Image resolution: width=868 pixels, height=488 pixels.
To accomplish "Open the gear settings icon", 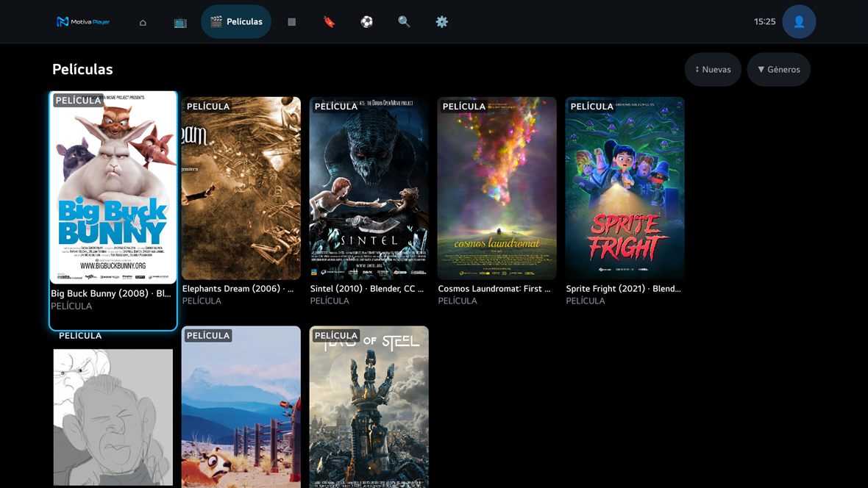I will [442, 22].
